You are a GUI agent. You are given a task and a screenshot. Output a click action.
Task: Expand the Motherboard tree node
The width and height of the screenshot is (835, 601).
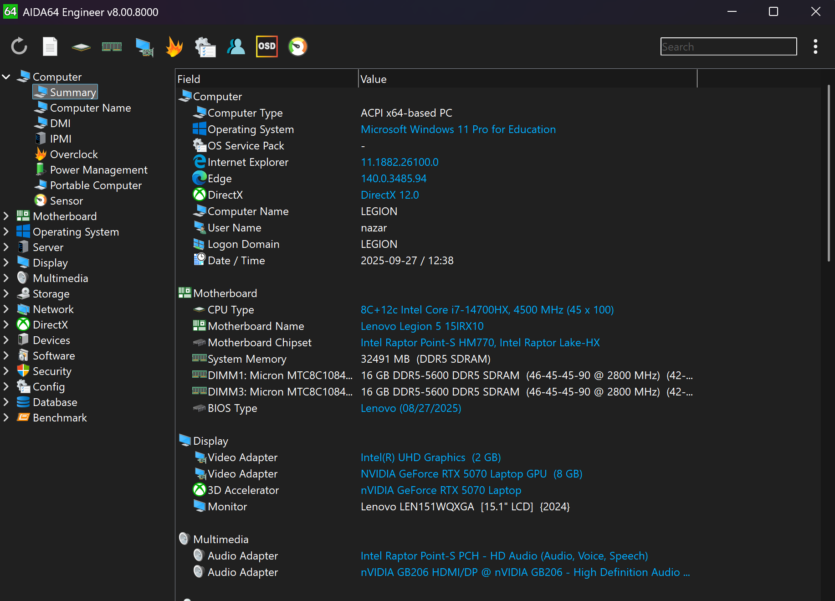(x=6, y=217)
